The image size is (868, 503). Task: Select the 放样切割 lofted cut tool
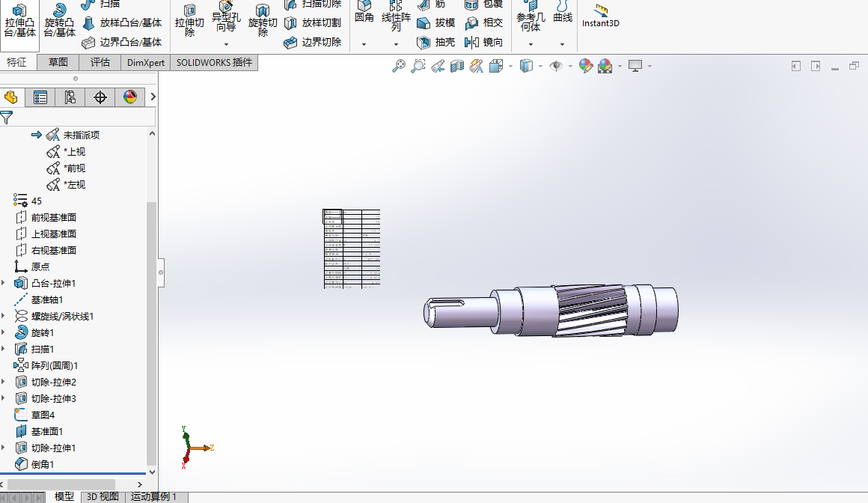point(313,22)
